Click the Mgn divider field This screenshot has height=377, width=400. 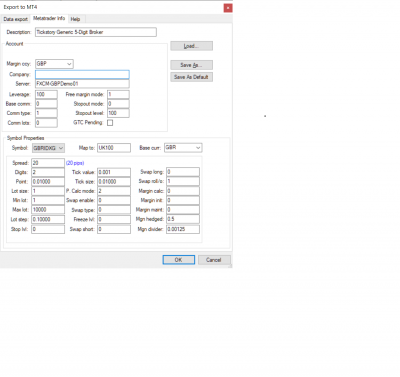click(183, 229)
